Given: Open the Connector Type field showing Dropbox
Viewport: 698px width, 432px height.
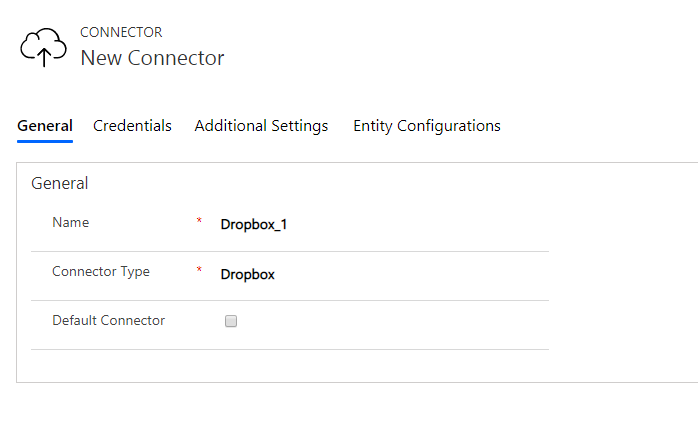Looking at the screenshot, I should (383, 274).
